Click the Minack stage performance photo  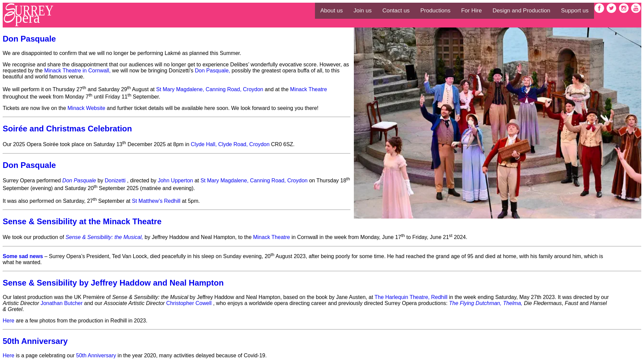(497, 123)
